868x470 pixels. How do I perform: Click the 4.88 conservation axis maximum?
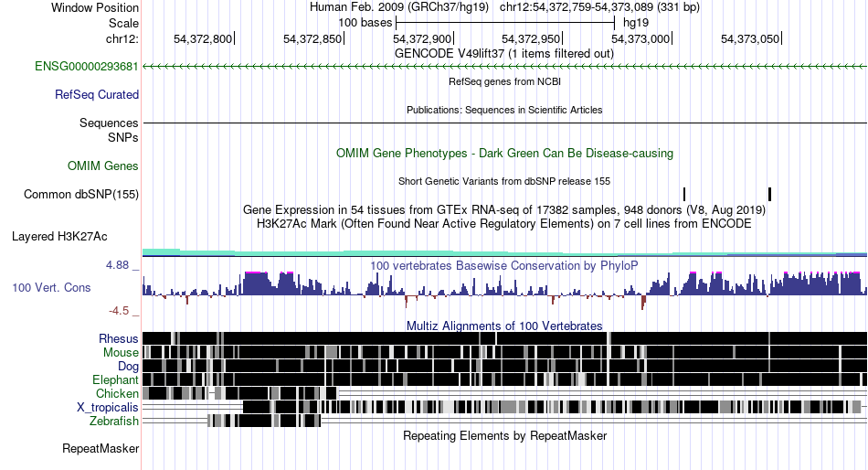coord(117,265)
